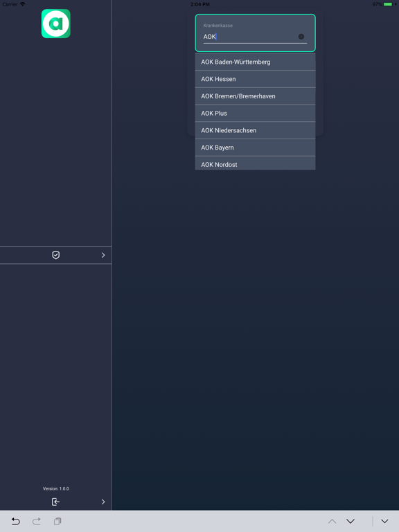
Task: Tap the logout icon
Action: [x=55, y=502]
